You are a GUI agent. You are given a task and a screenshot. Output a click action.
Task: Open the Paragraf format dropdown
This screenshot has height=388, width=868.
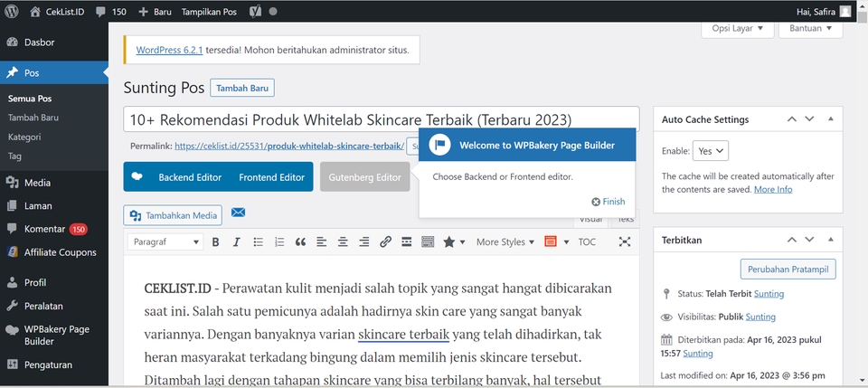tap(165, 241)
